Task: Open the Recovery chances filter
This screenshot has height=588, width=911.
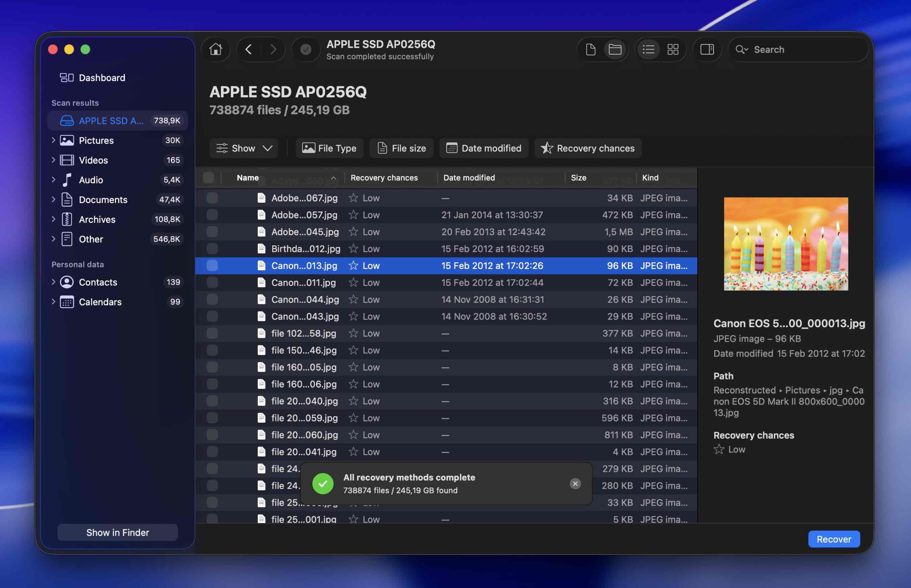Action: 588,148
